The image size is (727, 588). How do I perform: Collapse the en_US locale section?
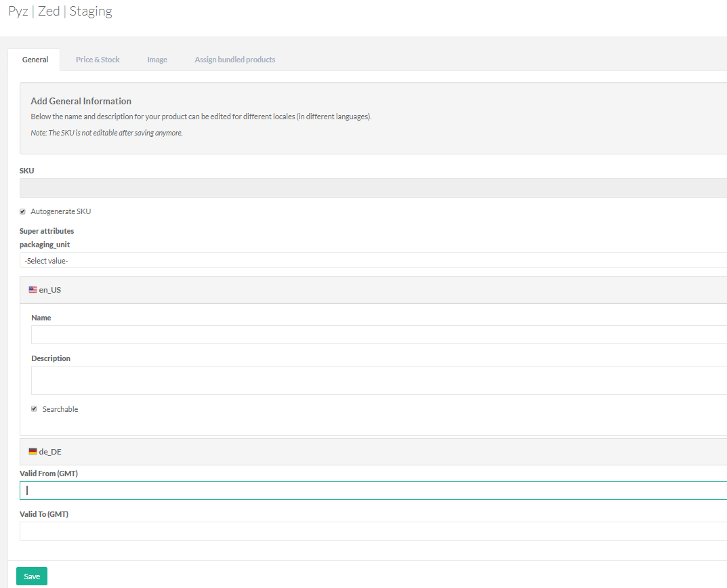[x=373, y=290]
